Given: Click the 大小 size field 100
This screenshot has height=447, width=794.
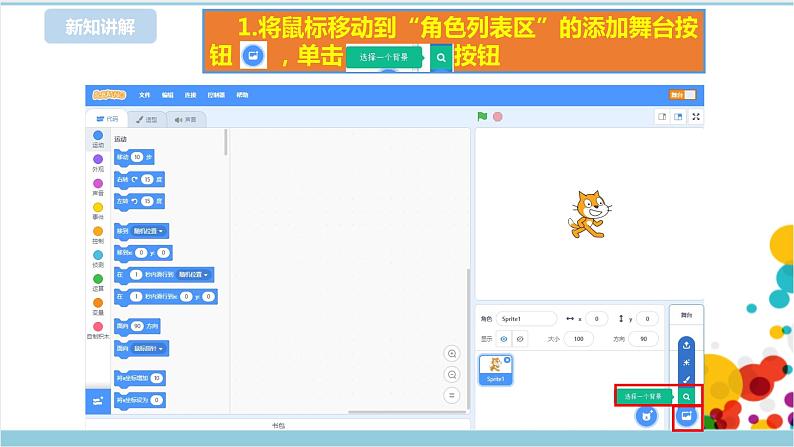Looking at the screenshot, I should (x=578, y=339).
